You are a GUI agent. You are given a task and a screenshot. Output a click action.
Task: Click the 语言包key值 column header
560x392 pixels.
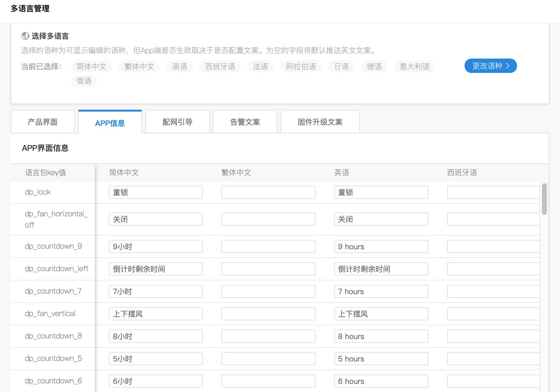click(x=46, y=172)
